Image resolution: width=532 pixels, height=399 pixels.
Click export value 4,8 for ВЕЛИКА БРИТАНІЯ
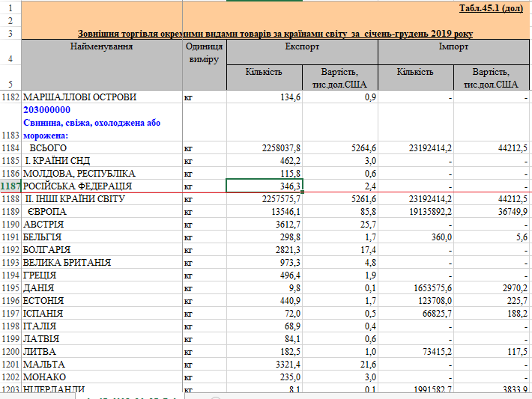pos(340,263)
